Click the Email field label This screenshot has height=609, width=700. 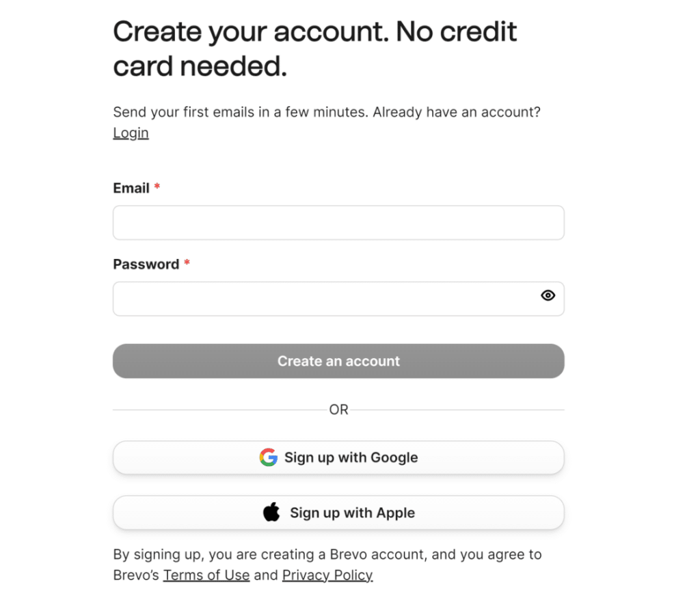(x=131, y=188)
